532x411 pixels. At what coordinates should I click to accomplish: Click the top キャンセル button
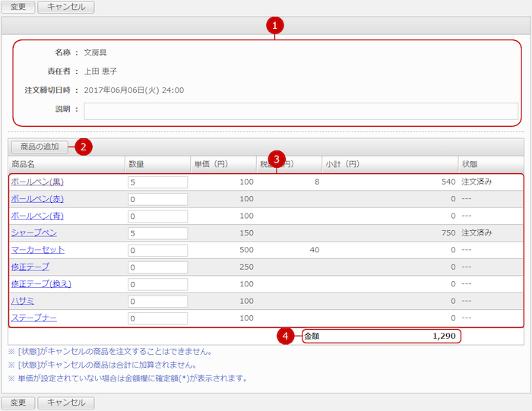click(x=66, y=8)
